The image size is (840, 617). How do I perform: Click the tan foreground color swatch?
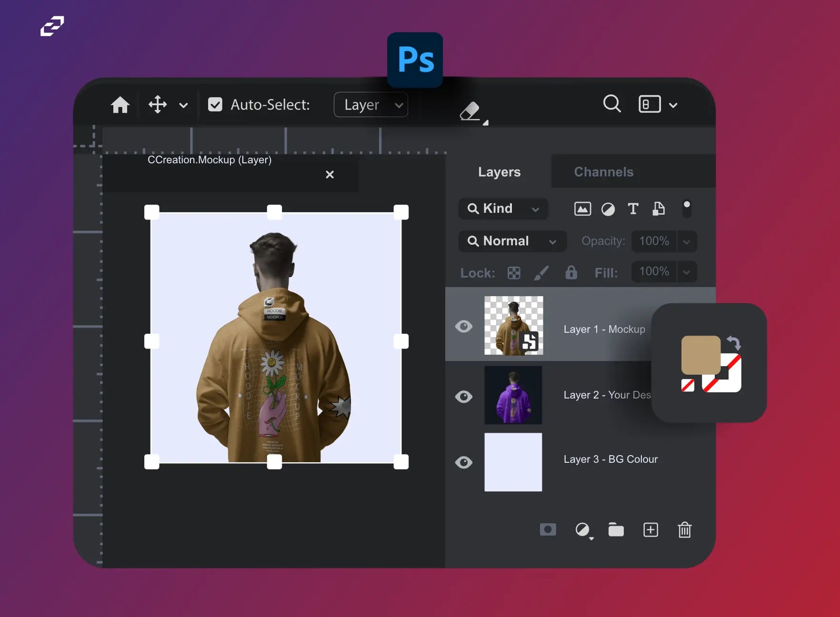(700, 355)
